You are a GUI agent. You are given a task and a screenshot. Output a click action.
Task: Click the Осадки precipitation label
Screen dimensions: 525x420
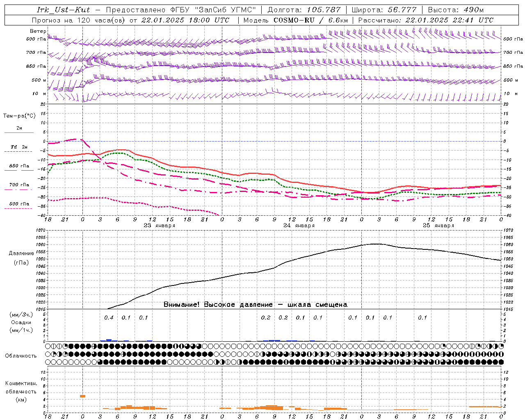21,322
